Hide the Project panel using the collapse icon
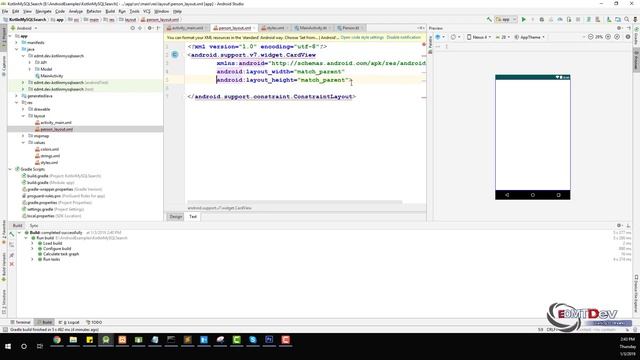This screenshot has width=640, height=360. coord(158,28)
